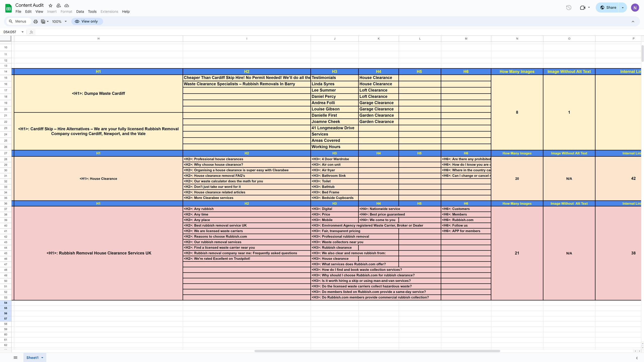Open the Data menu
The width and height of the screenshot is (644, 362).
80,12
